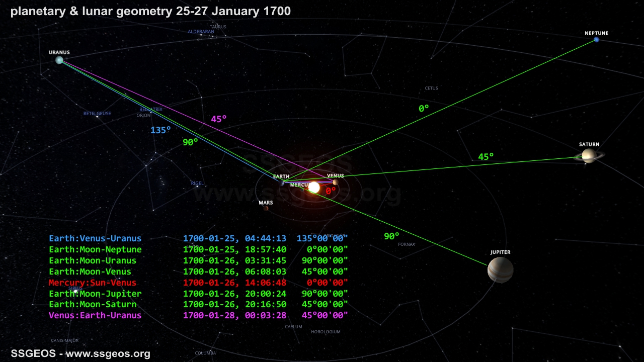
Task: Select the Jupiter planet globe
Action: pos(500,270)
